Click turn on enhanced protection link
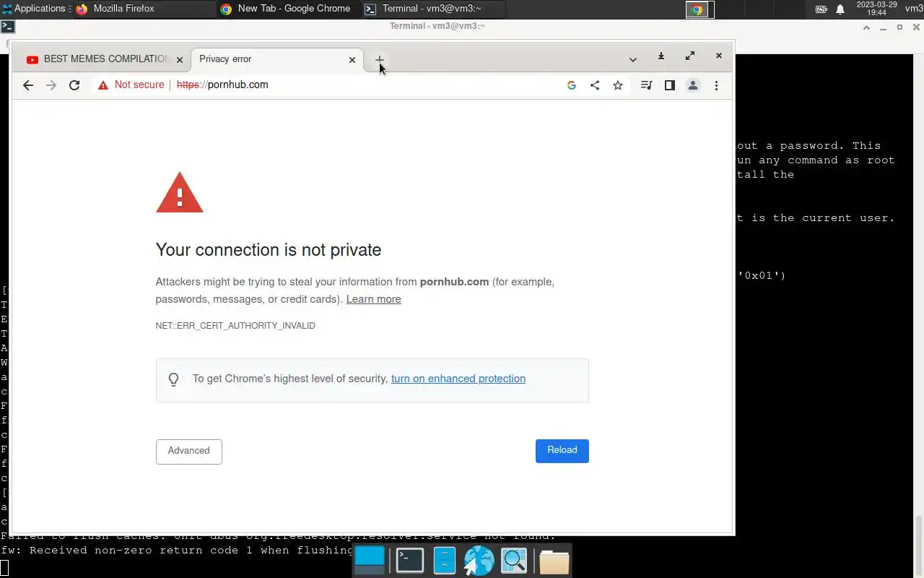Screen dimensions: 924x578 tap(458, 379)
